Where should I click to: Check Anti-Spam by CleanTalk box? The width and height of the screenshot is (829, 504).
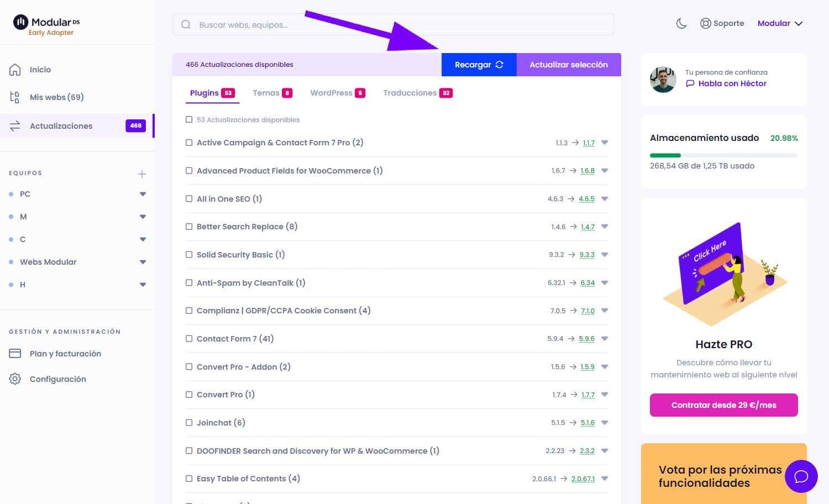[x=189, y=283]
